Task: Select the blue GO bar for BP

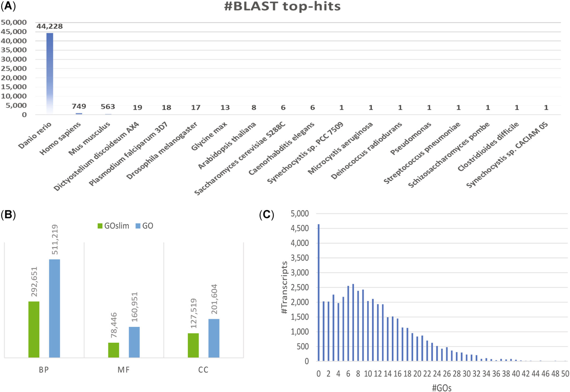Action: 54,308
